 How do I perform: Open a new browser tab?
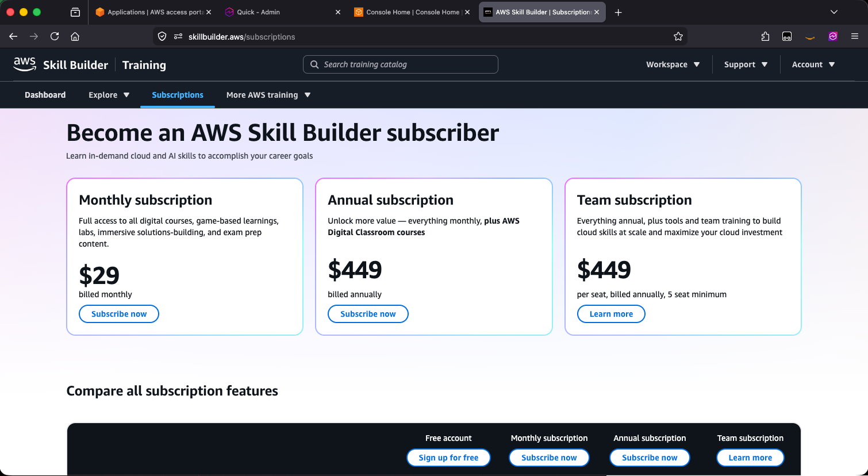619,12
